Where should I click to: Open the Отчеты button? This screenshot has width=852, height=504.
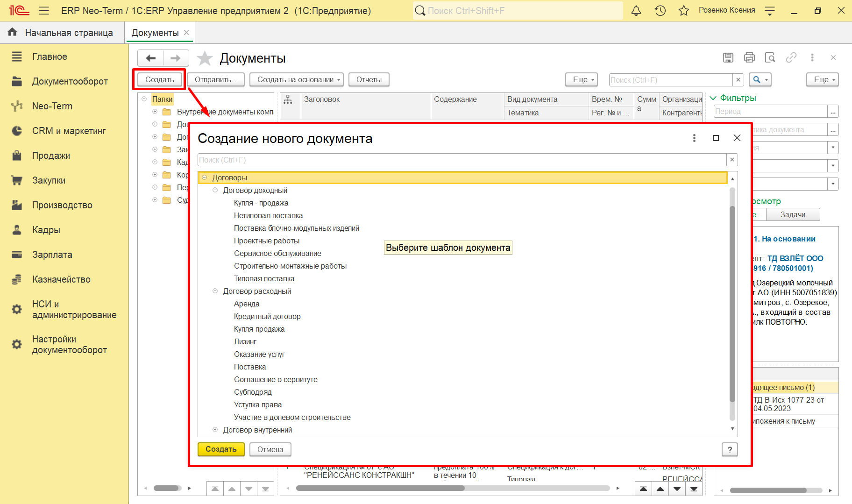[x=369, y=79]
